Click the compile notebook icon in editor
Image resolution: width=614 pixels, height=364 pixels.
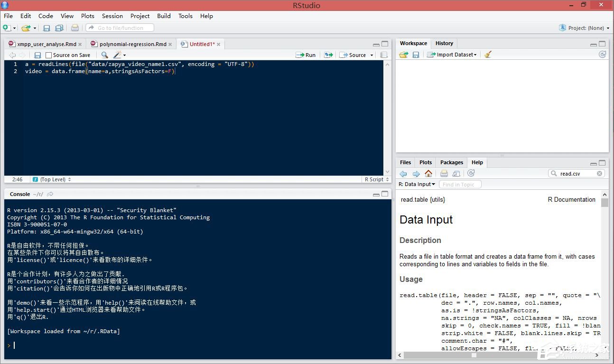click(x=384, y=55)
